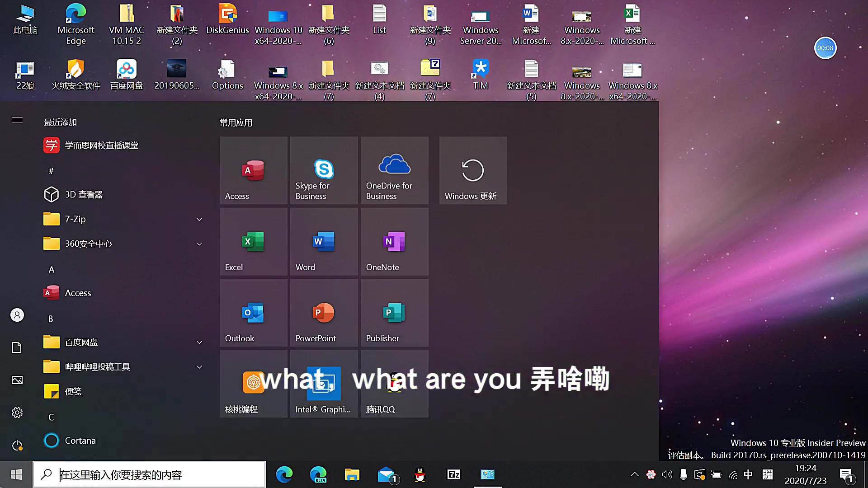The width and height of the screenshot is (868, 488).
Task: Expand the 360安全中心 folder
Action: [123, 244]
